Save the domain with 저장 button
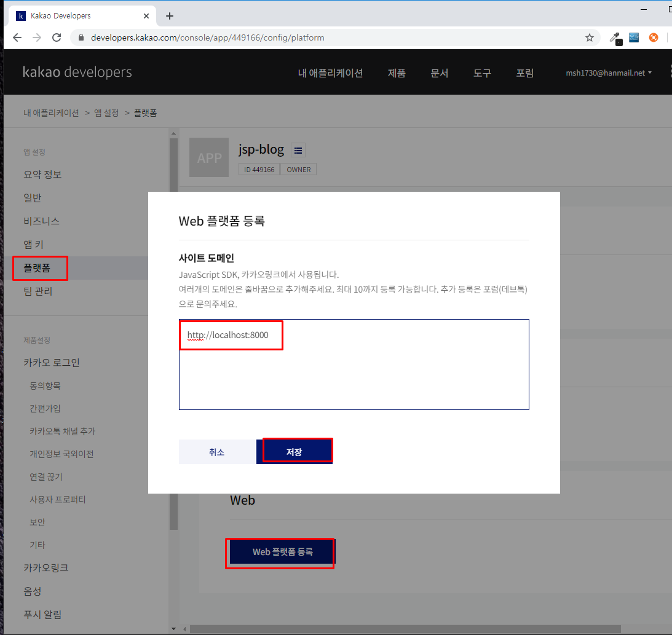The width and height of the screenshot is (672, 635). click(x=294, y=452)
